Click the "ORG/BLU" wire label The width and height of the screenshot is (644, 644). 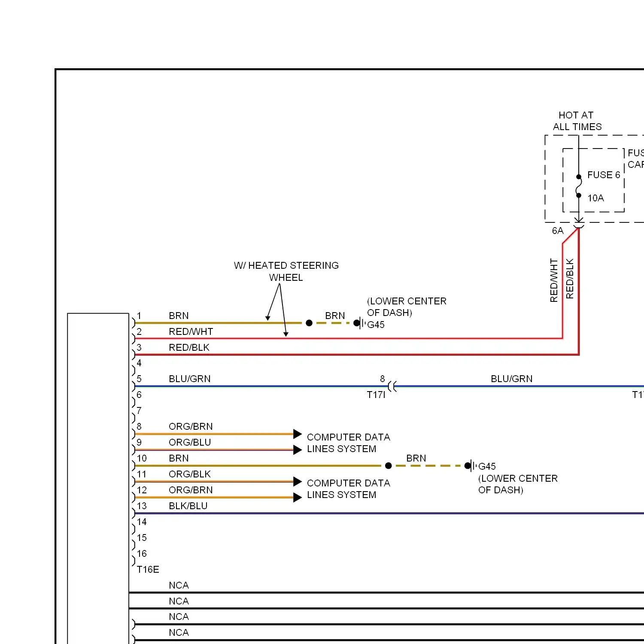click(x=190, y=443)
